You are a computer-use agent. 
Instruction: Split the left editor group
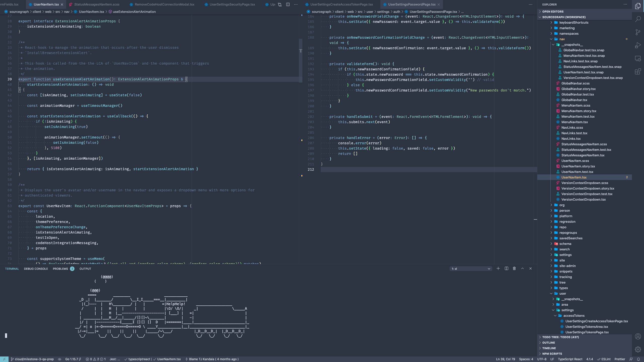coord(288,5)
